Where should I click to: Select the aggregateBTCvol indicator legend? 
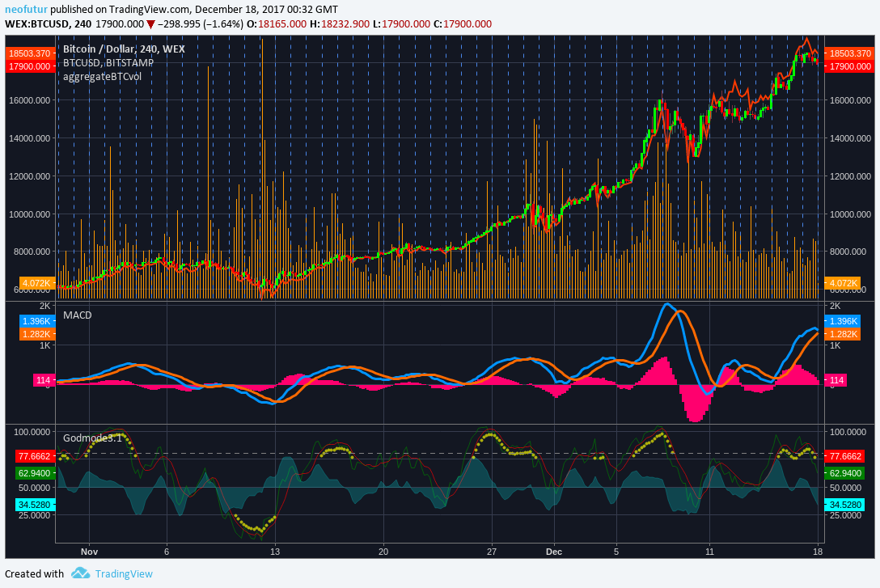[102, 77]
